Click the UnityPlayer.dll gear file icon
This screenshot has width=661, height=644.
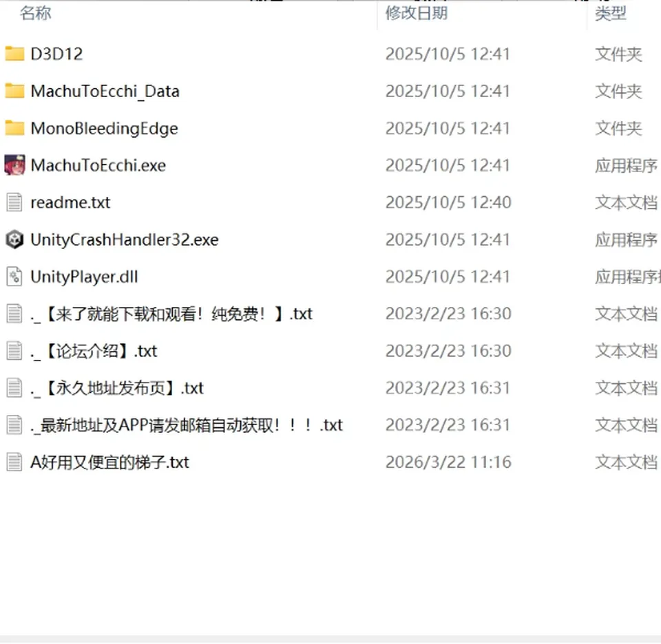(x=14, y=277)
